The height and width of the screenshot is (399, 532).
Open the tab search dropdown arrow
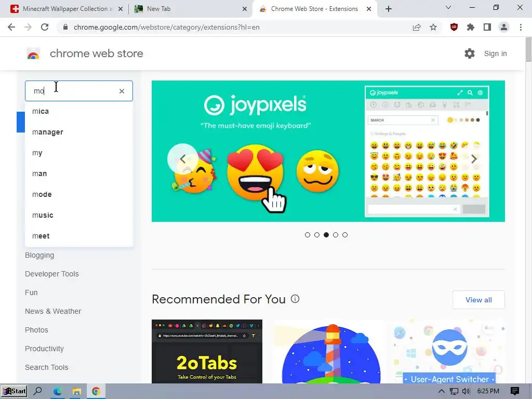(448, 7)
